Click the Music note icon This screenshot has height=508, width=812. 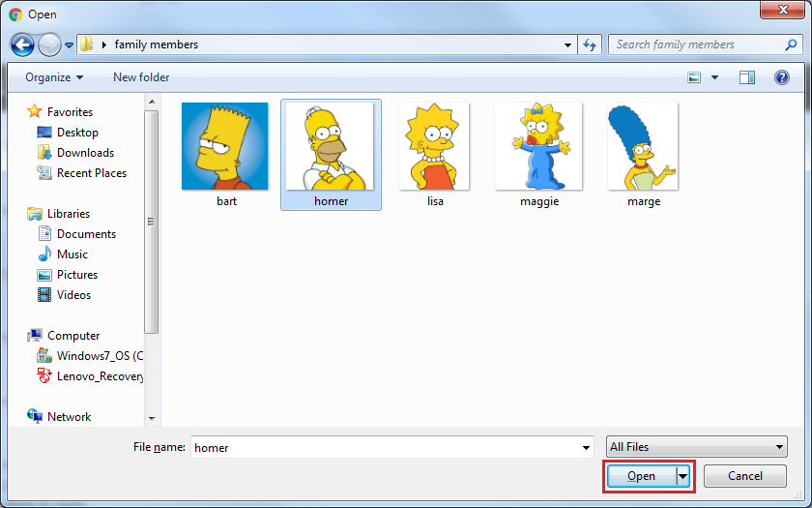tap(44, 254)
